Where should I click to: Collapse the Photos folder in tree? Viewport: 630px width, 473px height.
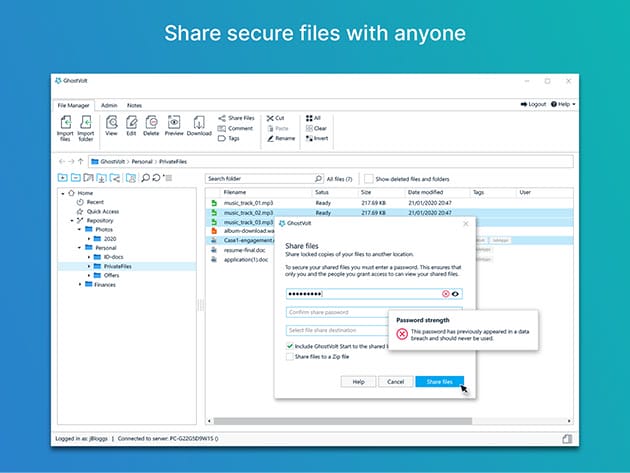pyautogui.click(x=80, y=230)
